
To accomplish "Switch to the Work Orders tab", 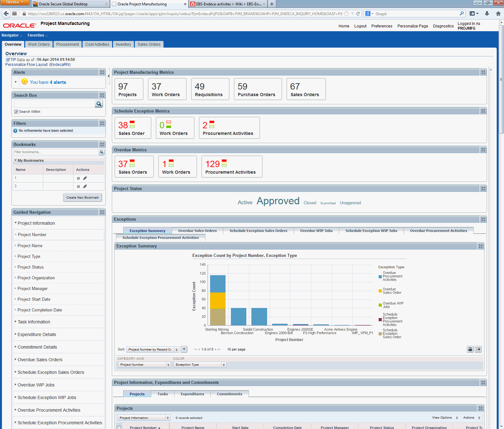I will pyautogui.click(x=39, y=44).
